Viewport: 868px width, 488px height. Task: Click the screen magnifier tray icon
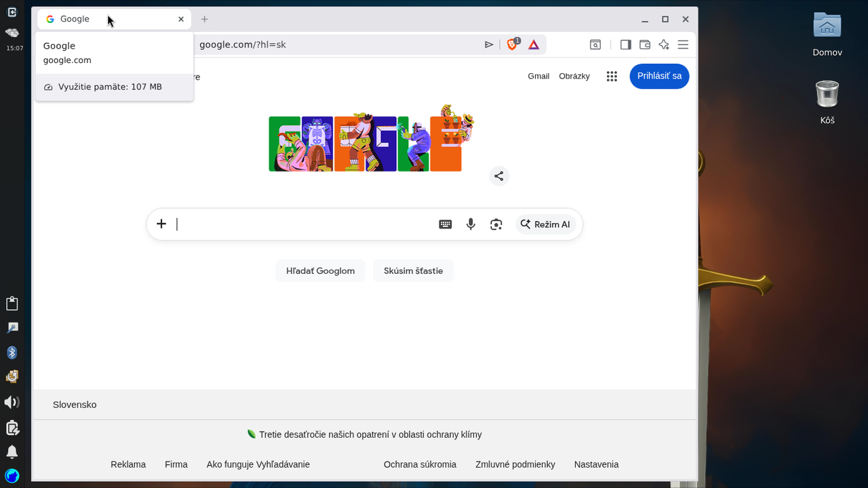(x=12, y=328)
